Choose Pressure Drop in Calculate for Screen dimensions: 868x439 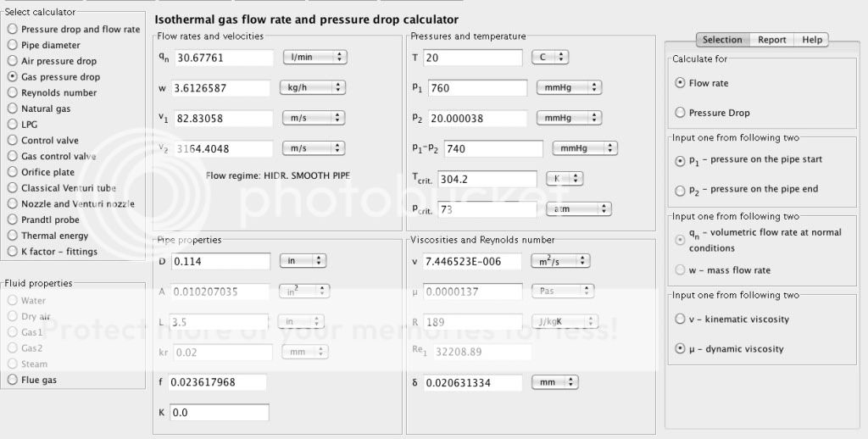pos(680,112)
